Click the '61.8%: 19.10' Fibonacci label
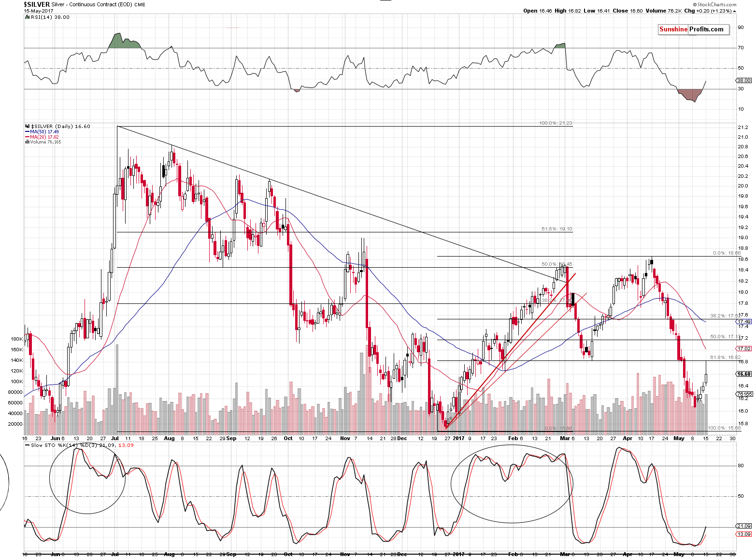756x559 pixels. [557, 229]
